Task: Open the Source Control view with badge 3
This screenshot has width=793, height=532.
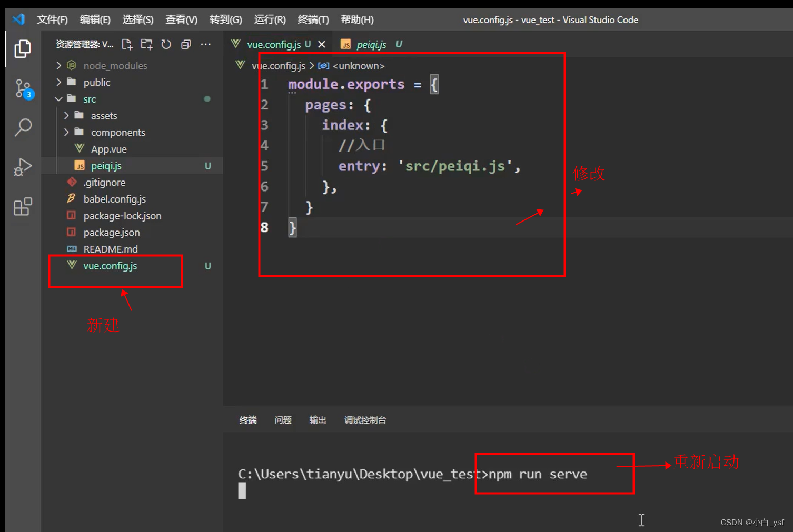Action: pos(23,89)
